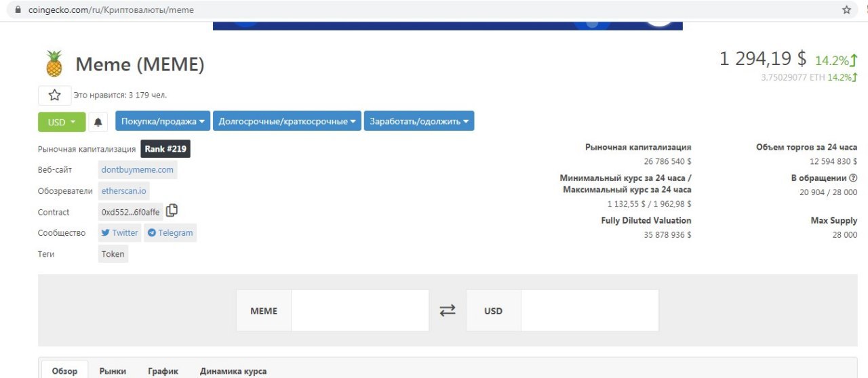Open the etherscan.io explorer link
The height and width of the screenshot is (378, 868).
tap(124, 191)
